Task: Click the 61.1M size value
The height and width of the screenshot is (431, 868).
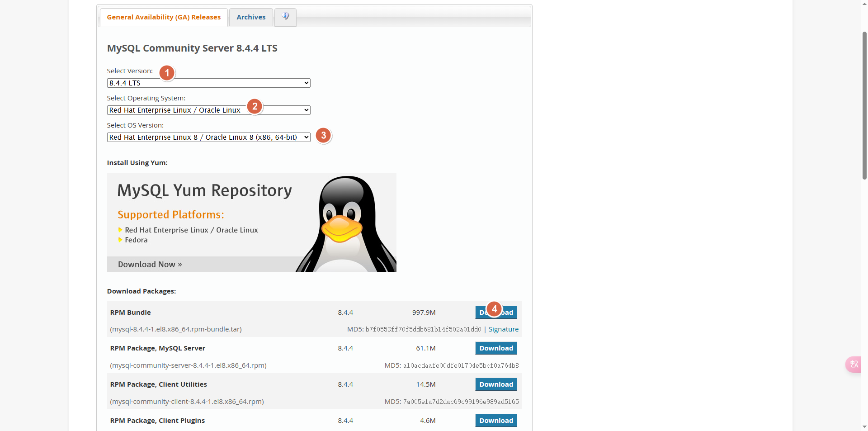Action: (425, 348)
